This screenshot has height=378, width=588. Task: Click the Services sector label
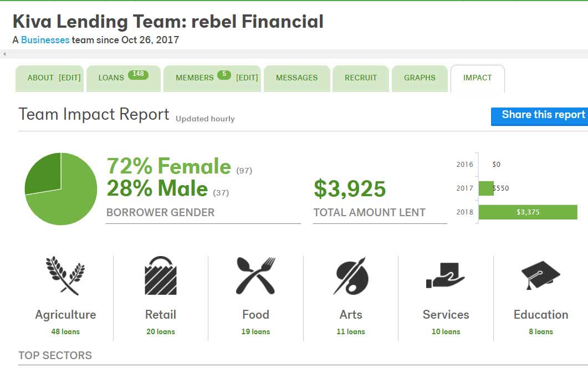point(446,314)
